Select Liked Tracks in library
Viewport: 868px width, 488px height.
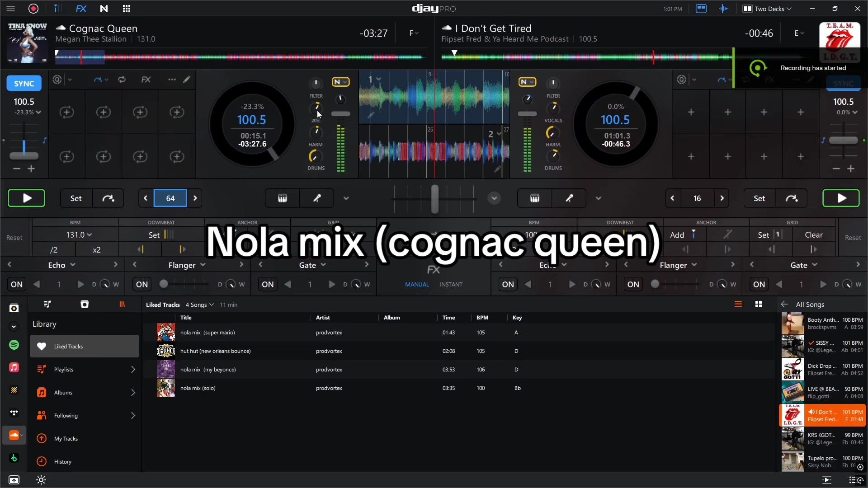point(85,346)
